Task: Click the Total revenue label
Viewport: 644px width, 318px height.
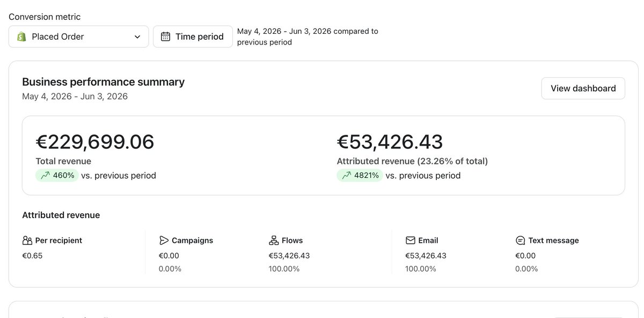Action: [x=63, y=161]
